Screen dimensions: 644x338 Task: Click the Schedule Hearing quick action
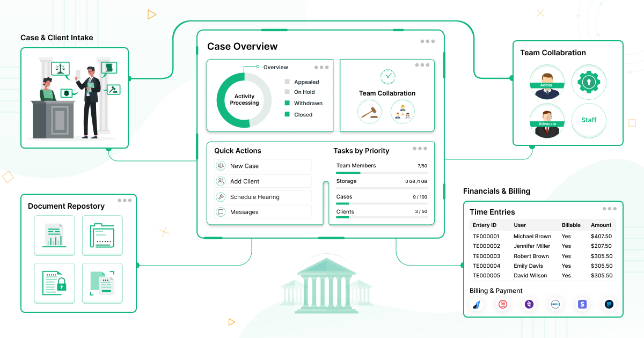[263, 197]
